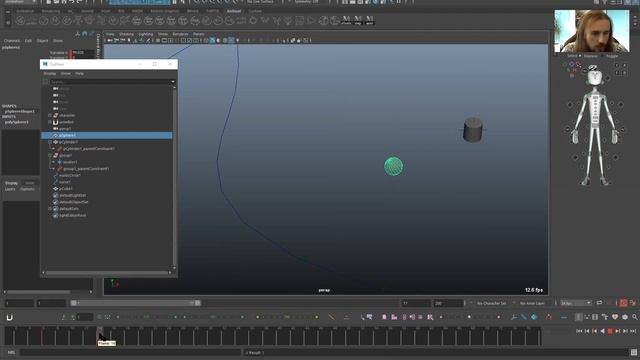Click the magnet snap icon in animation toolbar
Viewport: 640px width, 360px height.
point(9,317)
